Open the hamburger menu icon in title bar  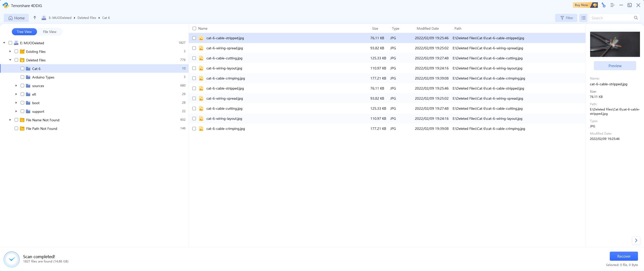pos(613,5)
